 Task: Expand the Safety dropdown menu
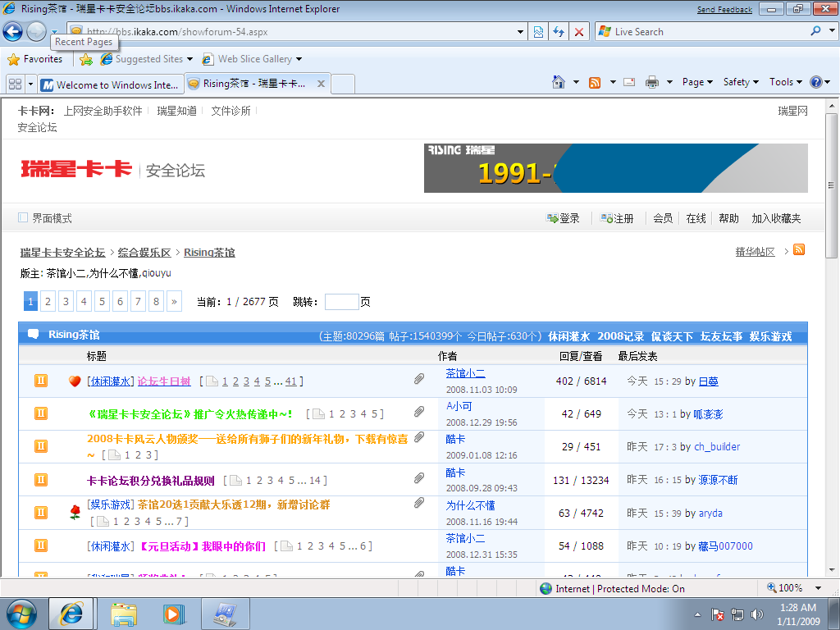[741, 82]
